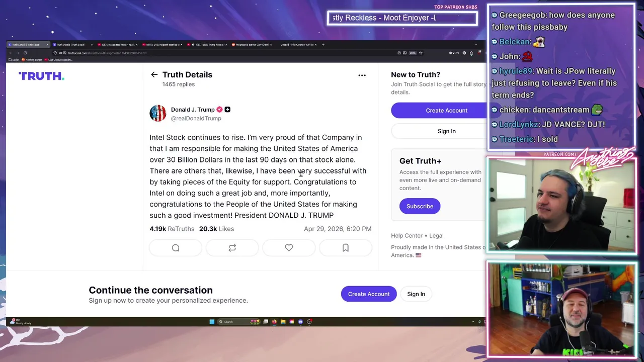The height and width of the screenshot is (362, 644).
Task: Click hyrule89's chat message about JPow
Action: coord(554,83)
